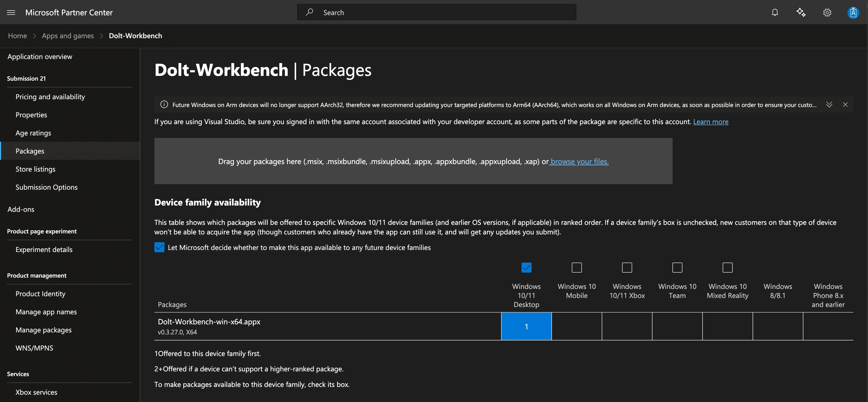This screenshot has width=868, height=402.
Task: Uncheck 'Let Microsoft decide' device families checkbox
Action: 159,247
